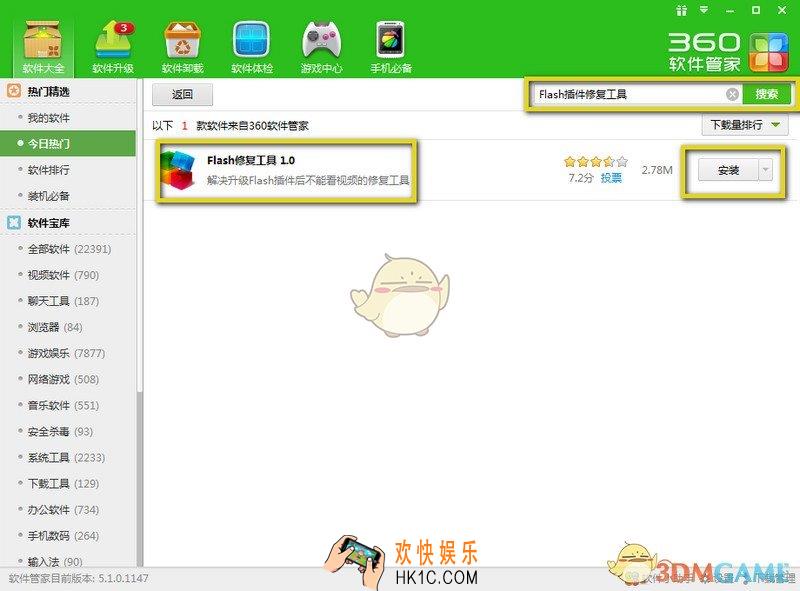The width and height of the screenshot is (800, 591).
Task: Click the 360软件管家 logo
Action: click(729, 52)
